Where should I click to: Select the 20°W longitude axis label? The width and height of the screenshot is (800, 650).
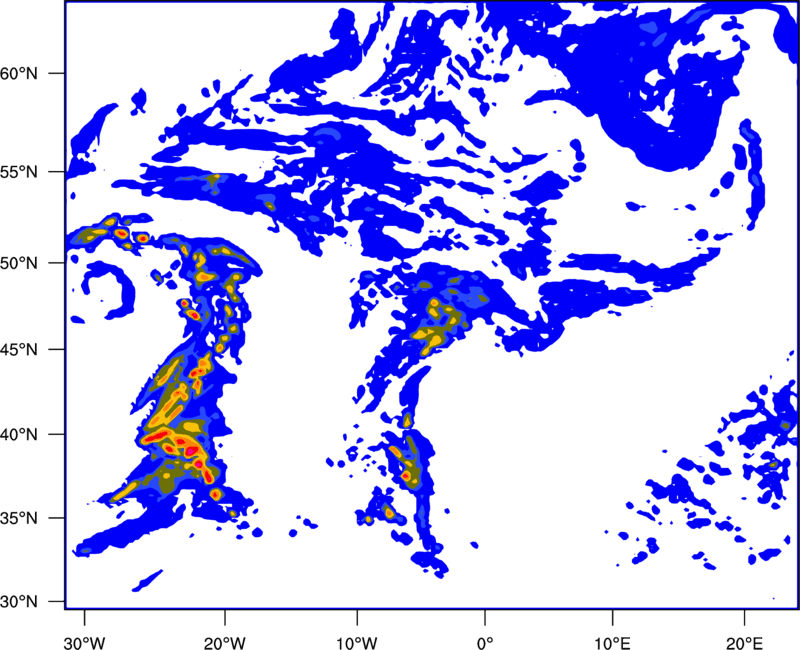[225, 641]
